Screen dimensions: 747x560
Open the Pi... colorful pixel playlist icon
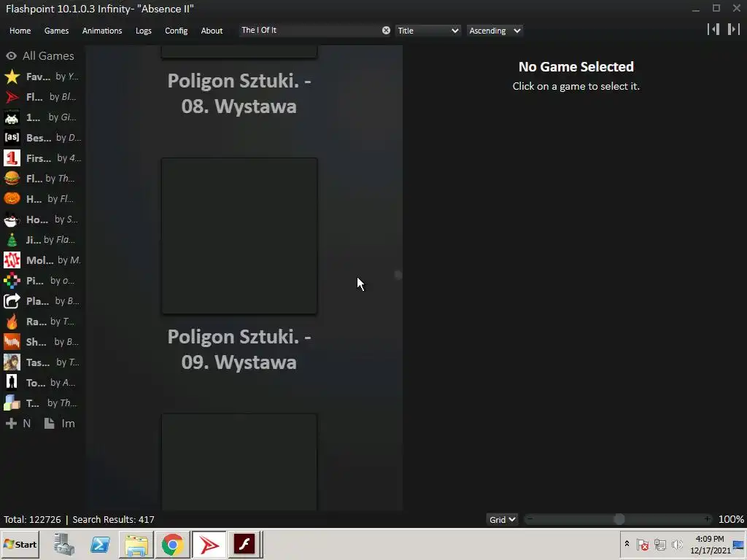pyautogui.click(x=12, y=281)
